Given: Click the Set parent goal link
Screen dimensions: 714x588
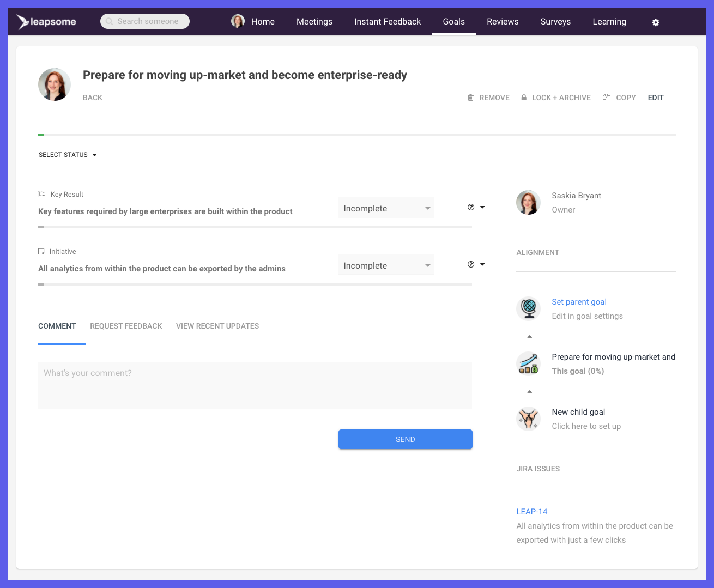Looking at the screenshot, I should coord(579,302).
